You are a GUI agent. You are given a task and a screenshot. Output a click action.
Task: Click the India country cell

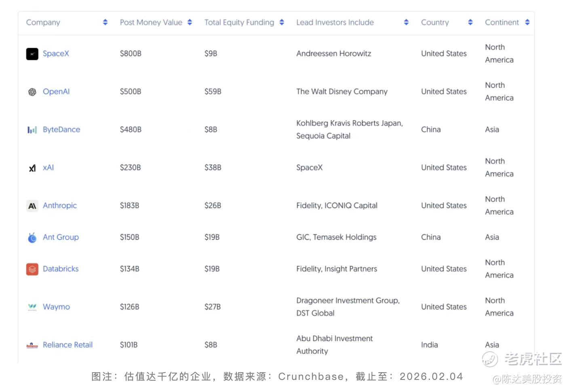429,345
